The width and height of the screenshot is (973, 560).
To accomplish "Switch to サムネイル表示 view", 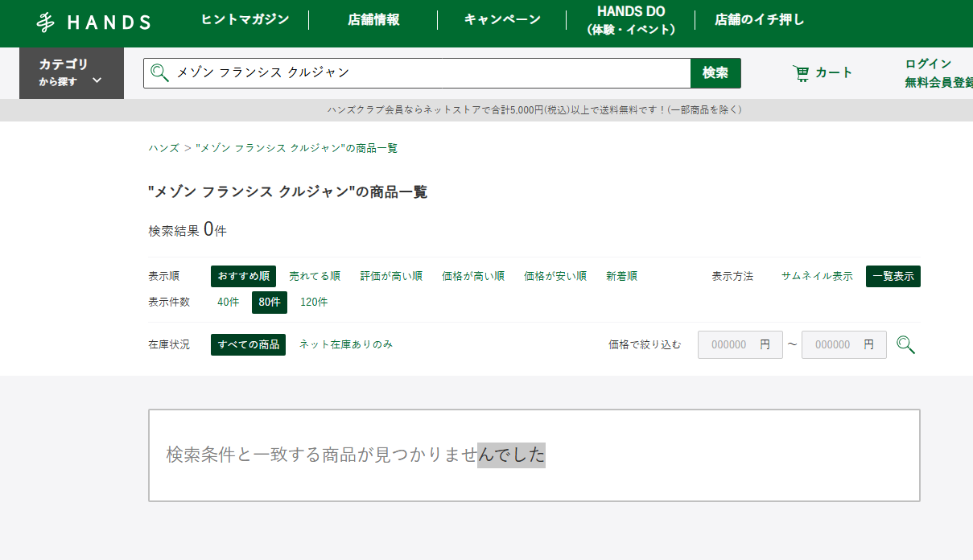I will coord(817,276).
